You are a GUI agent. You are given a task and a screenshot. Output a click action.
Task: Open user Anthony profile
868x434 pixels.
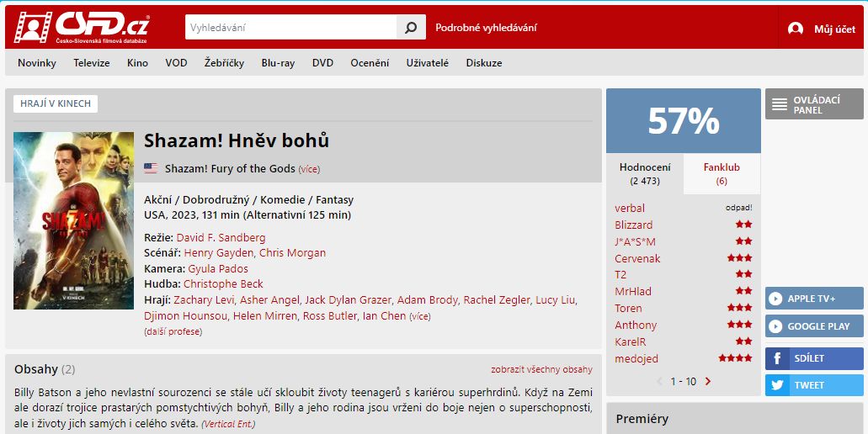(636, 325)
